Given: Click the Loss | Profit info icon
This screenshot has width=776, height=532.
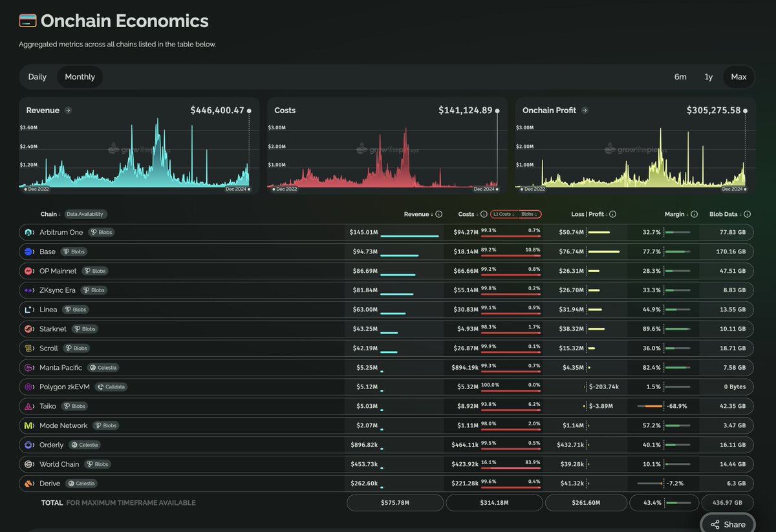Looking at the screenshot, I should point(612,214).
